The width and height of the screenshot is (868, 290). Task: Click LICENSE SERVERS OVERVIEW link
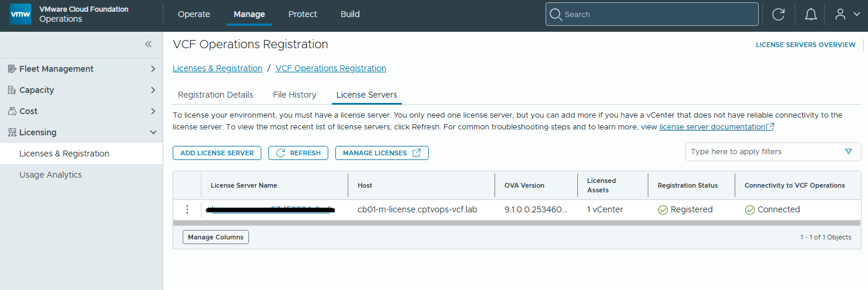[x=805, y=45]
